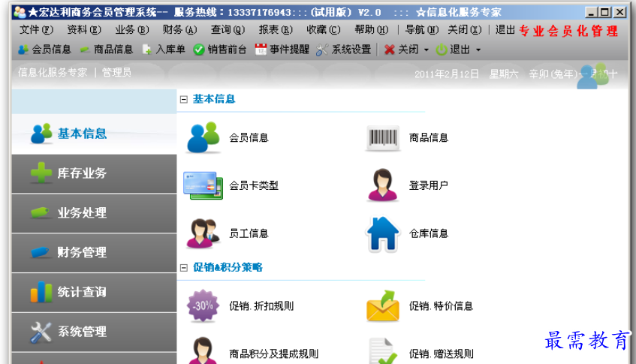Click 入库单 toolbar button

pyautogui.click(x=164, y=50)
